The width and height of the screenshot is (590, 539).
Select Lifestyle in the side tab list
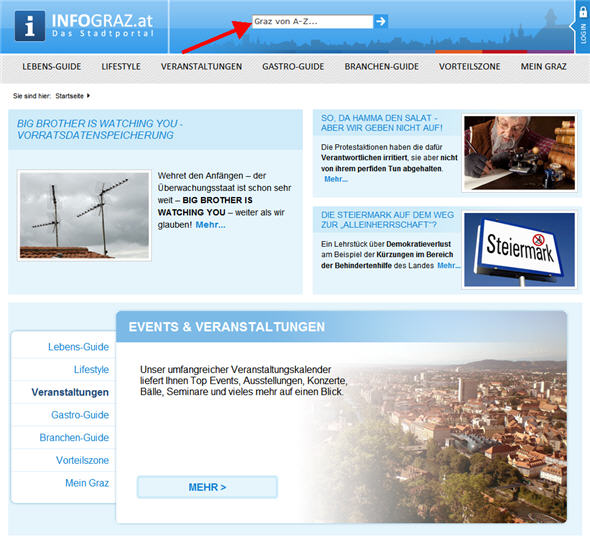click(91, 370)
